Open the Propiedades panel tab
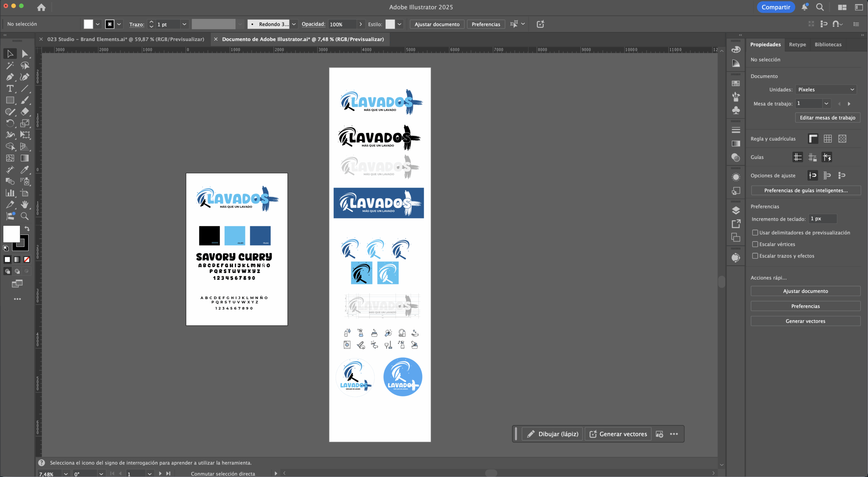The height and width of the screenshot is (477, 868). [765, 44]
